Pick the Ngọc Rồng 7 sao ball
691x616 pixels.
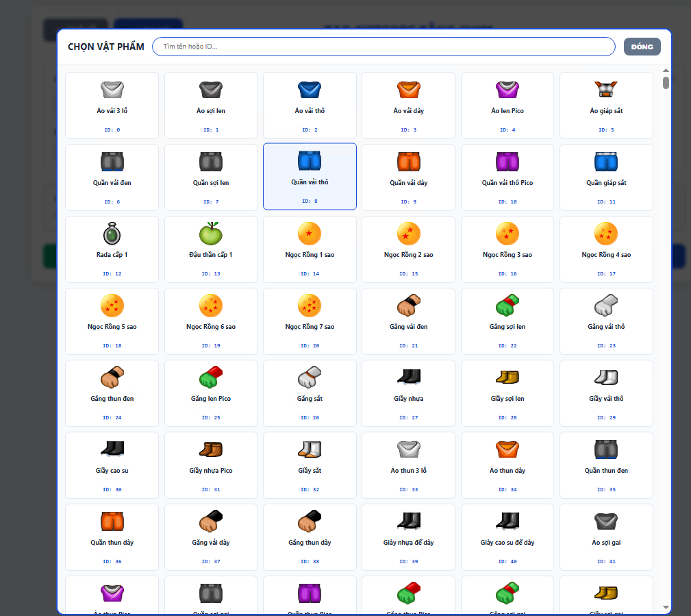[310, 306]
